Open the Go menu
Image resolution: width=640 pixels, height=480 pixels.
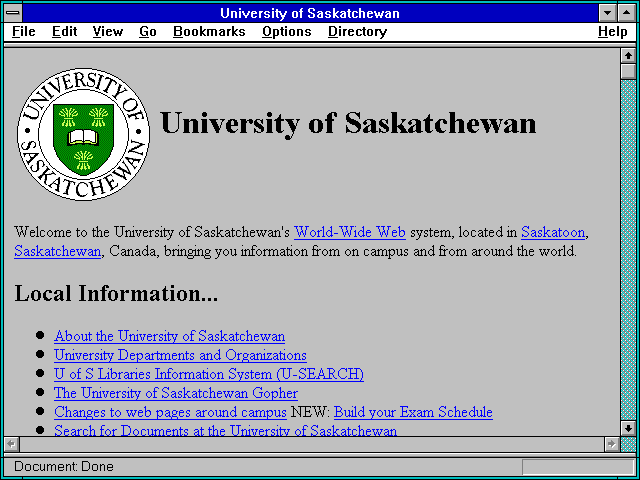pos(147,31)
